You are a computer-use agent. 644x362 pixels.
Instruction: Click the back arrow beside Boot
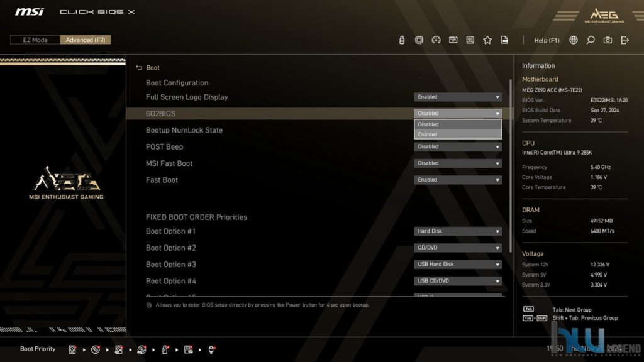coord(139,68)
